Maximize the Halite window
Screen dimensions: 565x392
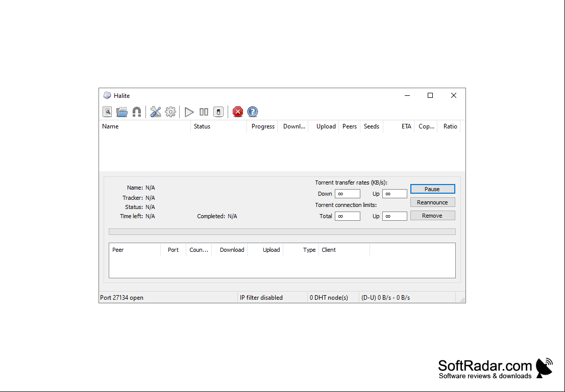(x=430, y=95)
